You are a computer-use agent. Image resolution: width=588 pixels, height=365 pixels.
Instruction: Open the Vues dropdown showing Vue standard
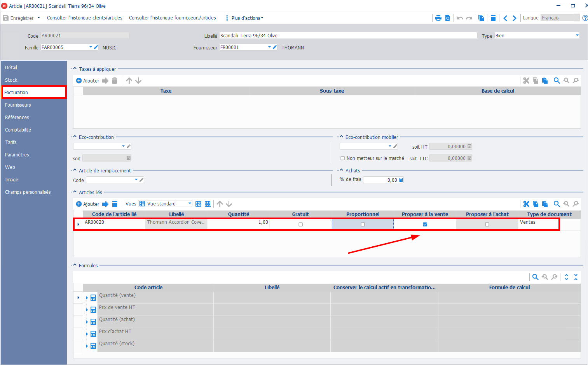coord(190,204)
